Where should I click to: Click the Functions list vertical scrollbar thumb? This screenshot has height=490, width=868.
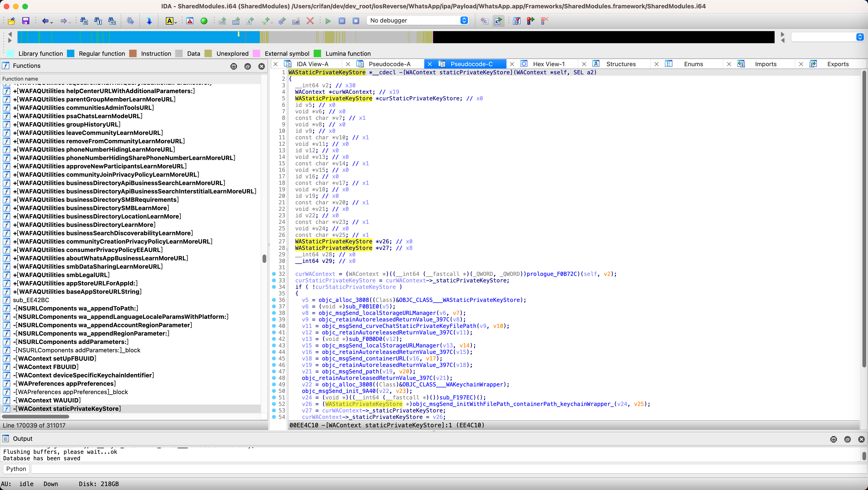point(264,258)
